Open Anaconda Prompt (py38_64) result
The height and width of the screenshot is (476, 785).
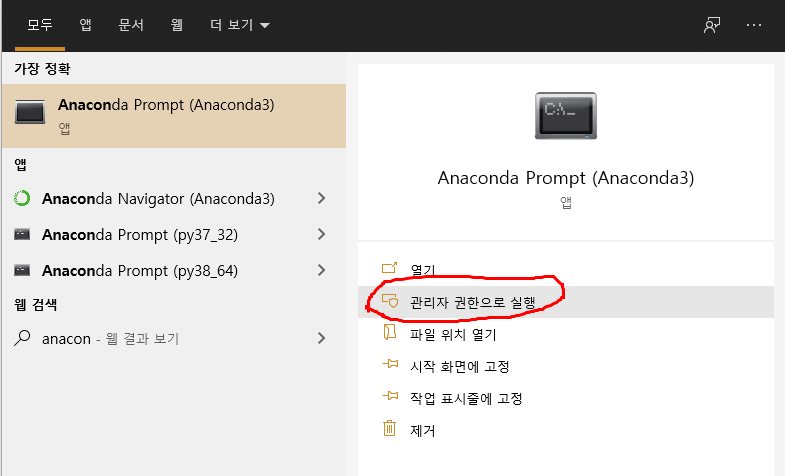[x=140, y=271]
